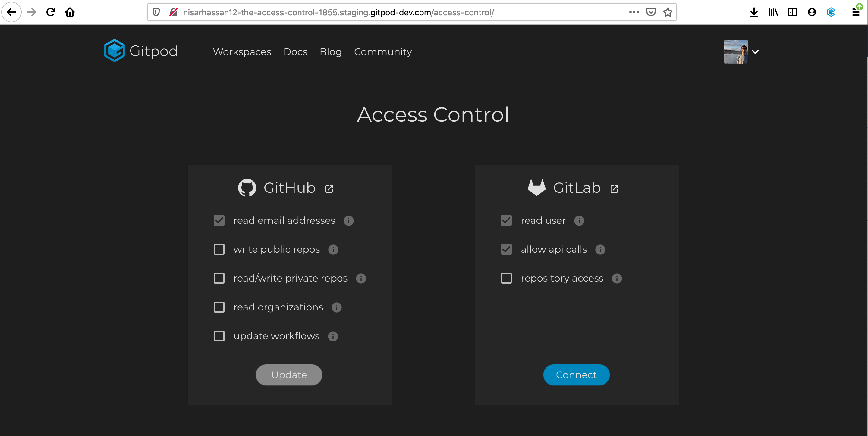Click the GitLab fox icon
Screen dimensions: 868x436
click(x=536, y=187)
